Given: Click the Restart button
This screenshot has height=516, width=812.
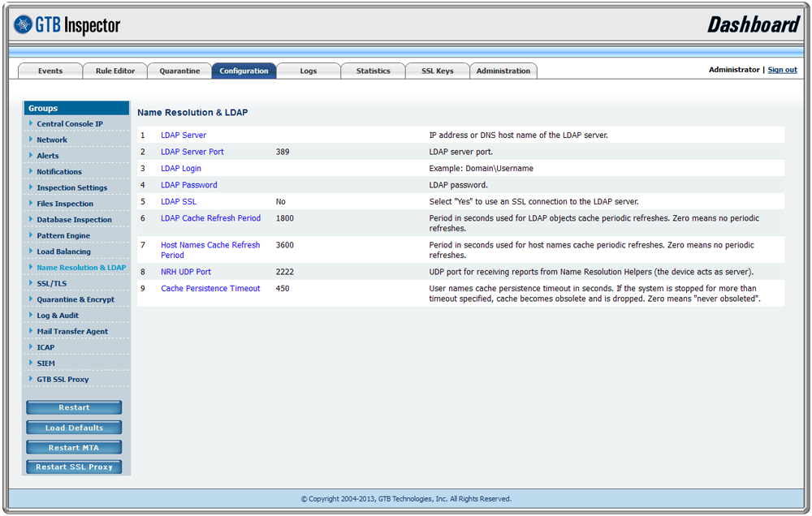Looking at the screenshot, I should click(x=74, y=408).
